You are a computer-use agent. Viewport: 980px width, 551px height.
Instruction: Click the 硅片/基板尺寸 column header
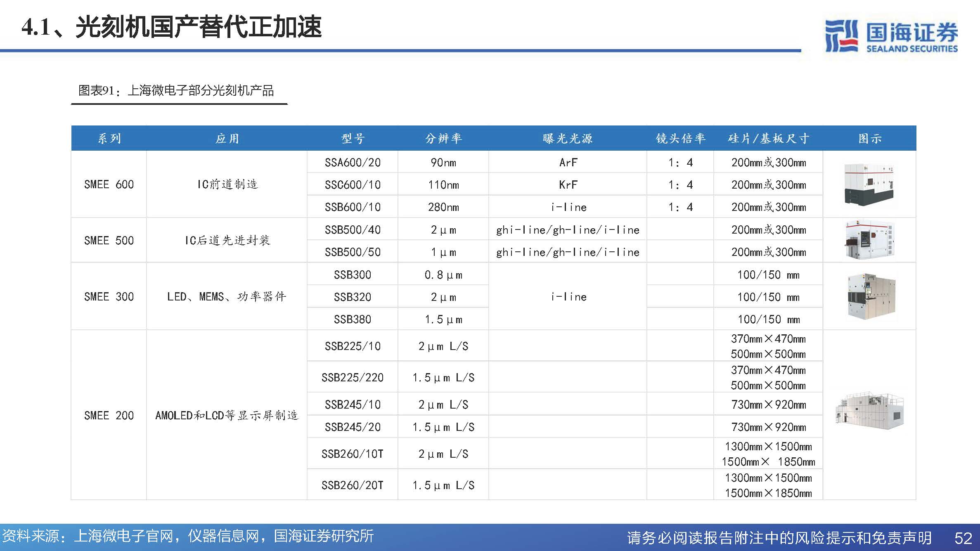click(x=768, y=138)
